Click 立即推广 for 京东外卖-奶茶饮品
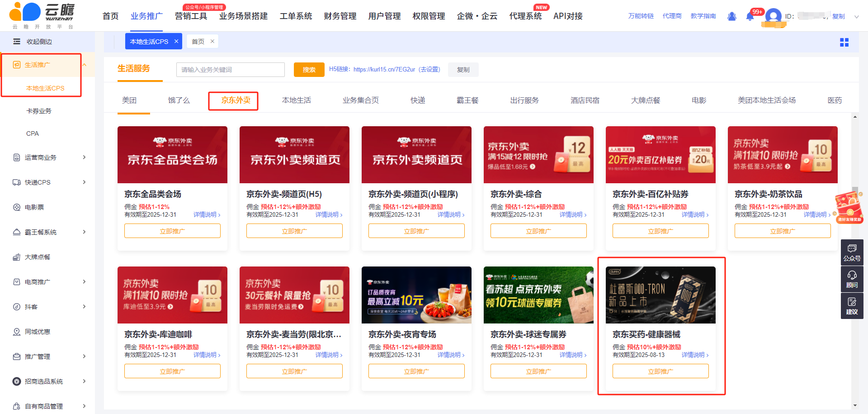This screenshot has height=414, width=868. click(x=783, y=231)
